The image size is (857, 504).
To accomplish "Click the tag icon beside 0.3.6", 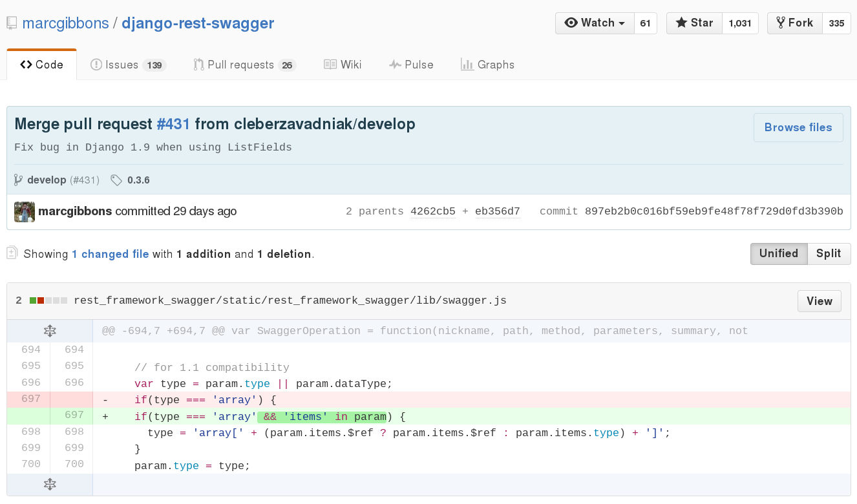I will click(x=116, y=180).
